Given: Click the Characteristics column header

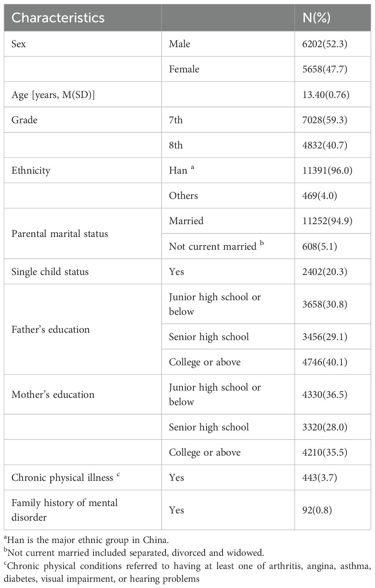Looking at the screenshot, I should point(58,18).
